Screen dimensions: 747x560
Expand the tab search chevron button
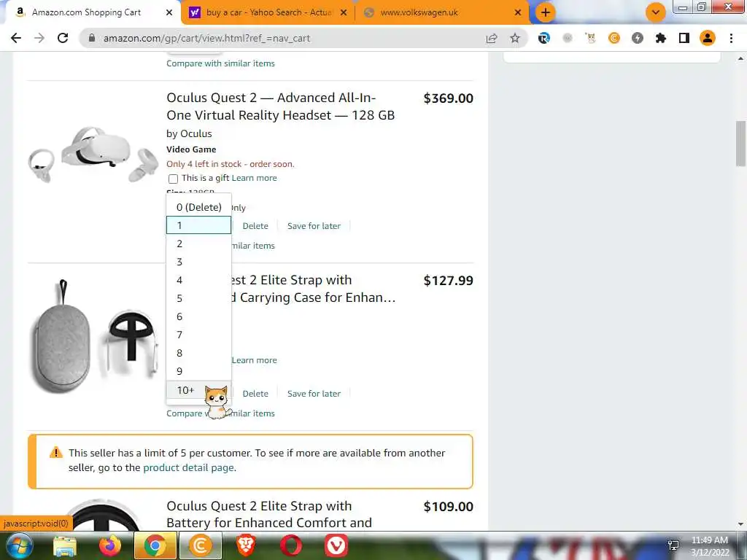click(656, 12)
